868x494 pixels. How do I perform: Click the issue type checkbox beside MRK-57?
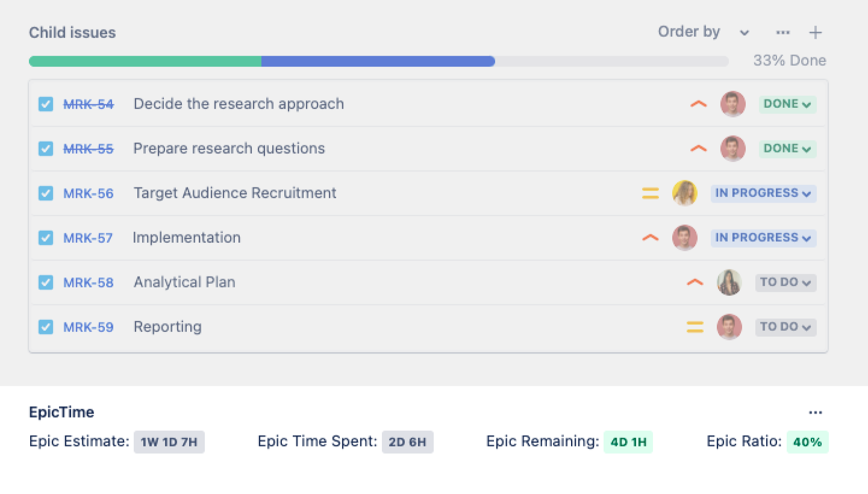point(46,238)
